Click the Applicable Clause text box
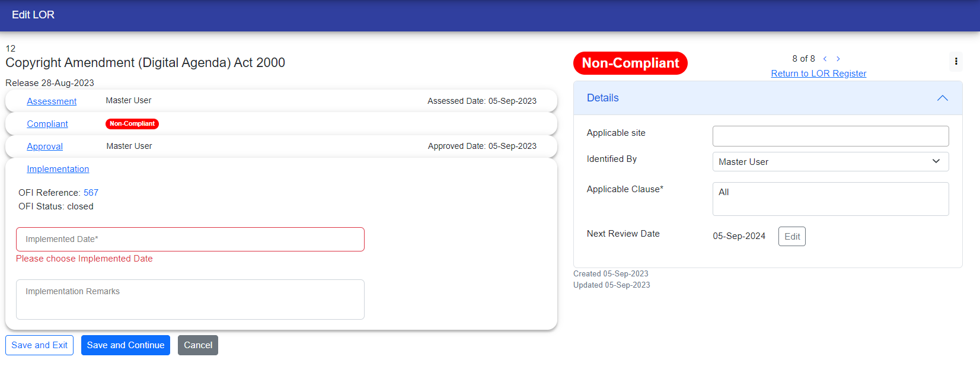The image size is (980, 379). [830, 199]
